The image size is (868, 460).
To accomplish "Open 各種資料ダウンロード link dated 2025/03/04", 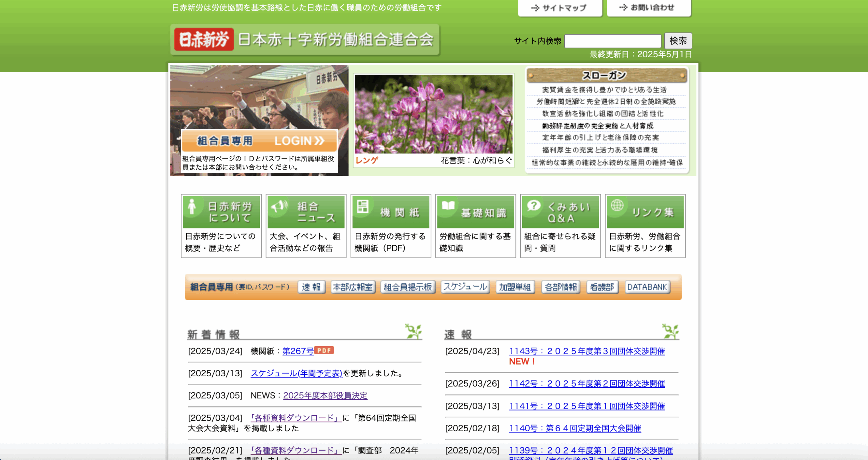I will pyautogui.click(x=296, y=418).
